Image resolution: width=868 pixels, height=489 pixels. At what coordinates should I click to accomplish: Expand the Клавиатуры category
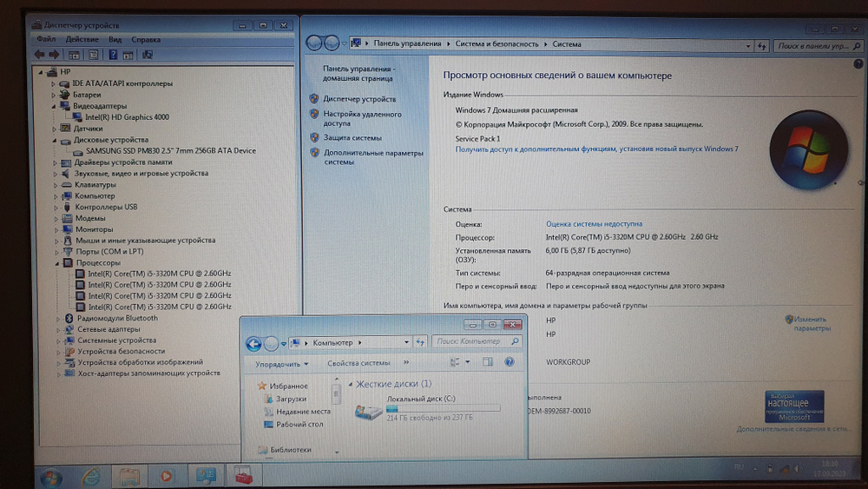point(56,185)
